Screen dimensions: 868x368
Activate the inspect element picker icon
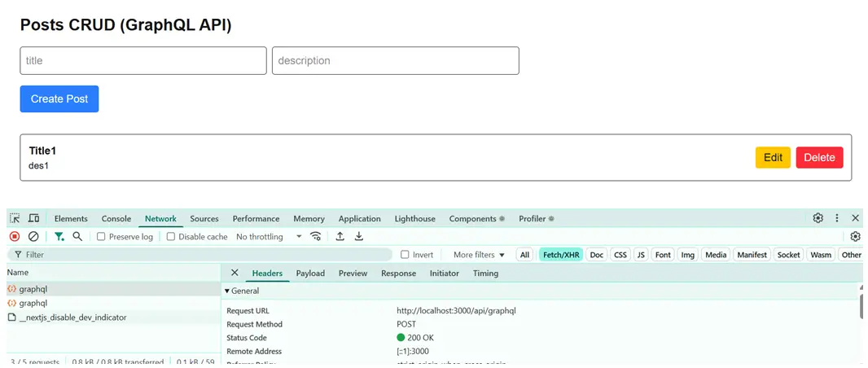pyautogui.click(x=15, y=218)
